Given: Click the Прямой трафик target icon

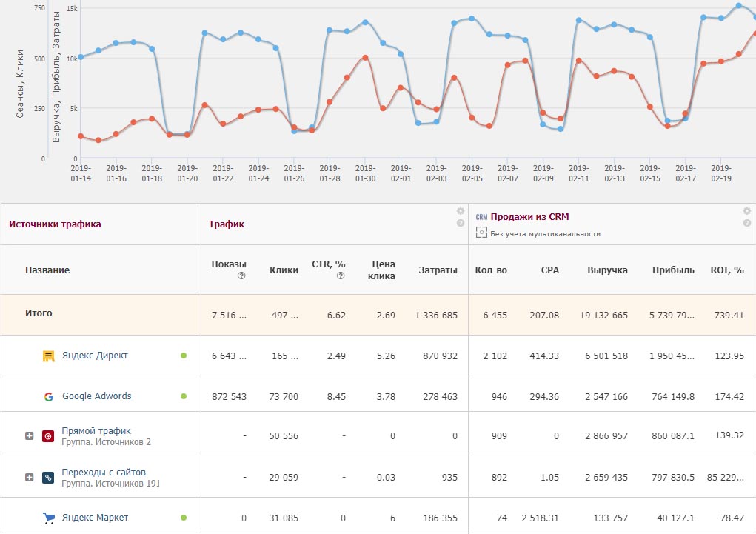Looking at the screenshot, I should click(x=48, y=436).
